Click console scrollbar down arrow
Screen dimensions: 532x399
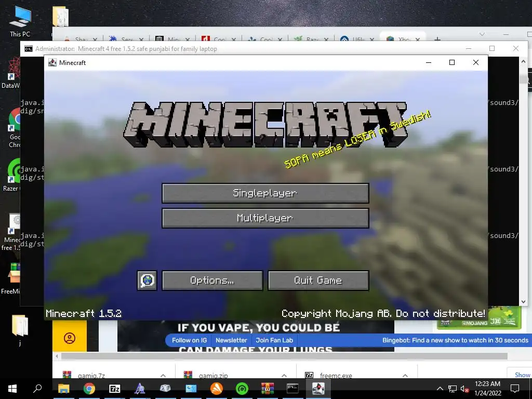point(523,301)
